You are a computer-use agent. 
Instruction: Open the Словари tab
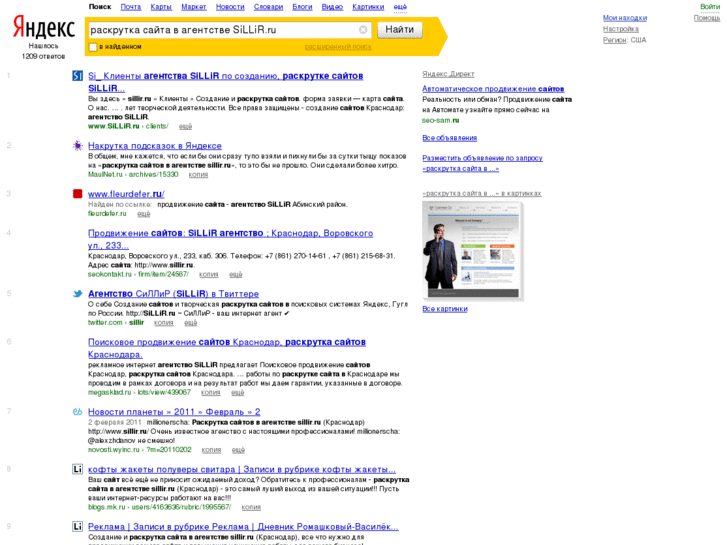268,7
